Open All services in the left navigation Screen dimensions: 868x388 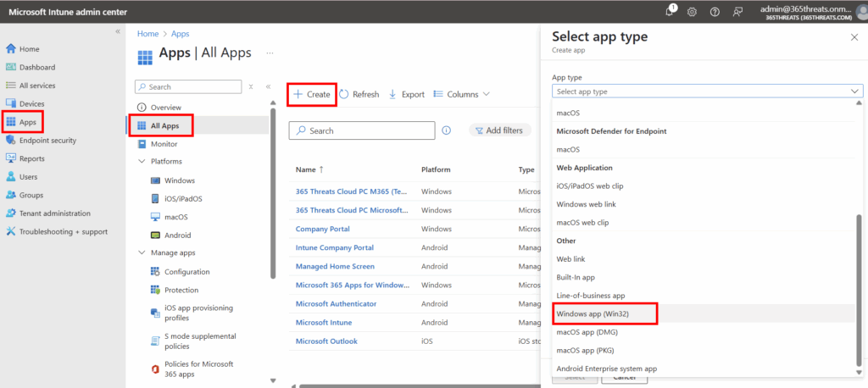(x=37, y=86)
